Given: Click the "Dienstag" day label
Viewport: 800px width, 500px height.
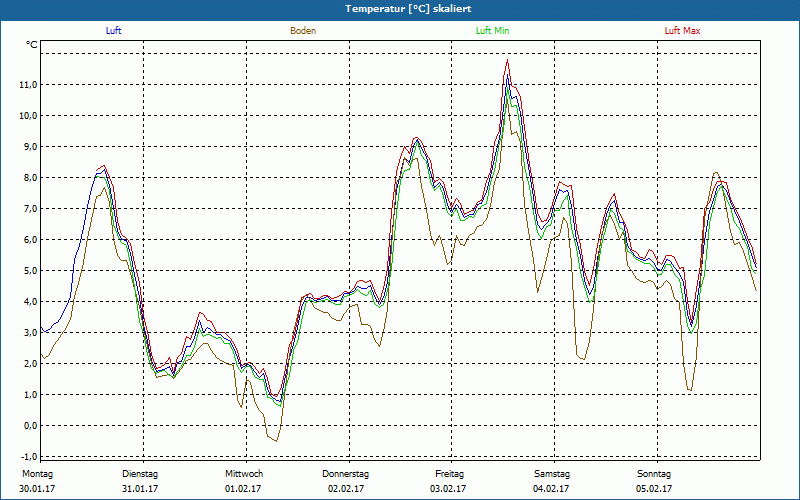Looking at the screenshot, I should click(141, 474).
